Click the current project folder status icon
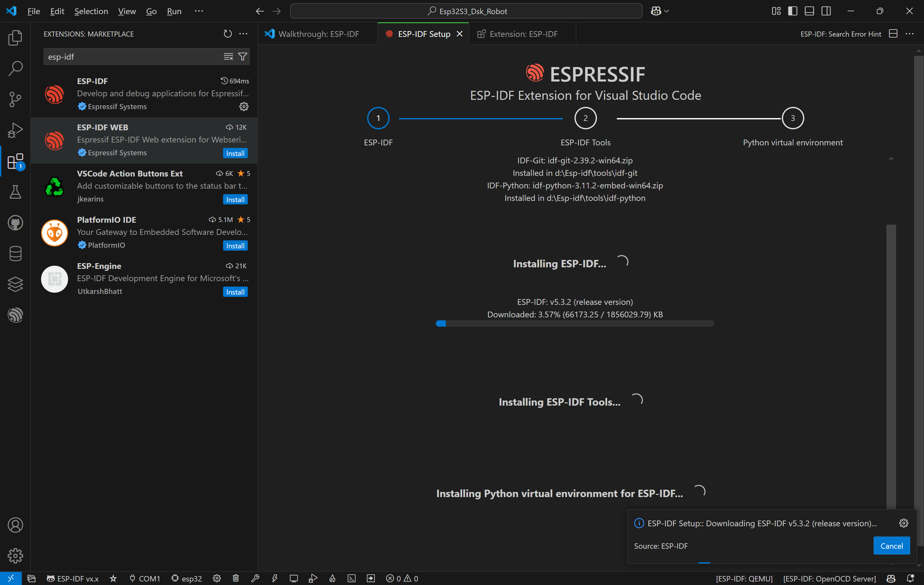The height and width of the screenshot is (585, 924). [31, 578]
